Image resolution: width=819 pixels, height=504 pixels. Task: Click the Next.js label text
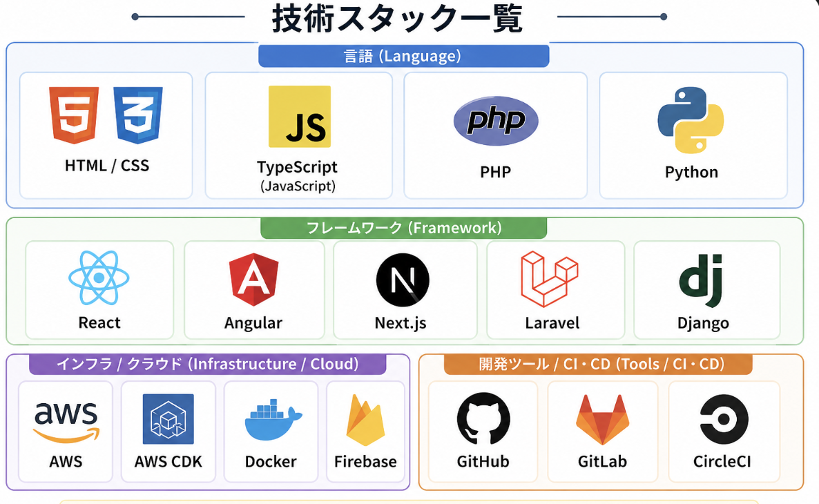pos(401,323)
